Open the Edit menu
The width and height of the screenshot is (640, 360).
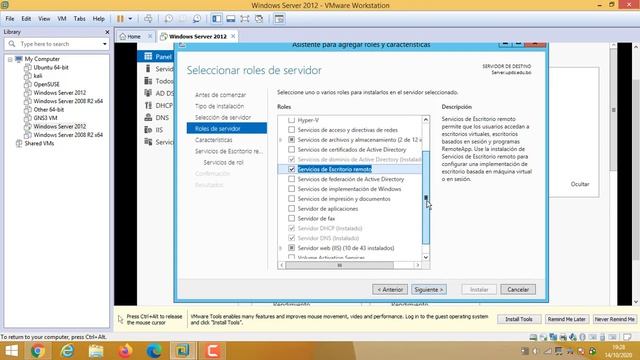pyautogui.click(x=26, y=19)
